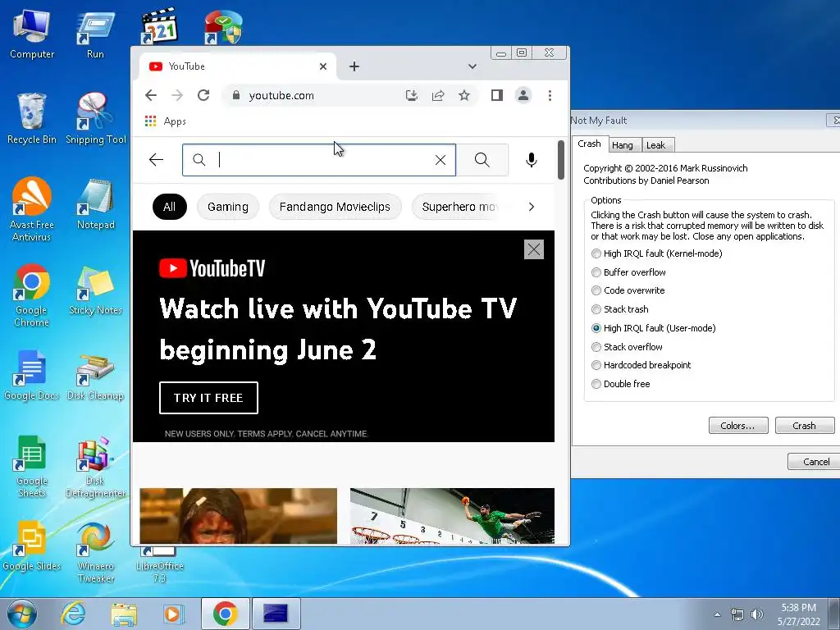Image resolution: width=840 pixels, height=630 pixels.
Task: Close the YouTube tab
Action: coord(323,66)
